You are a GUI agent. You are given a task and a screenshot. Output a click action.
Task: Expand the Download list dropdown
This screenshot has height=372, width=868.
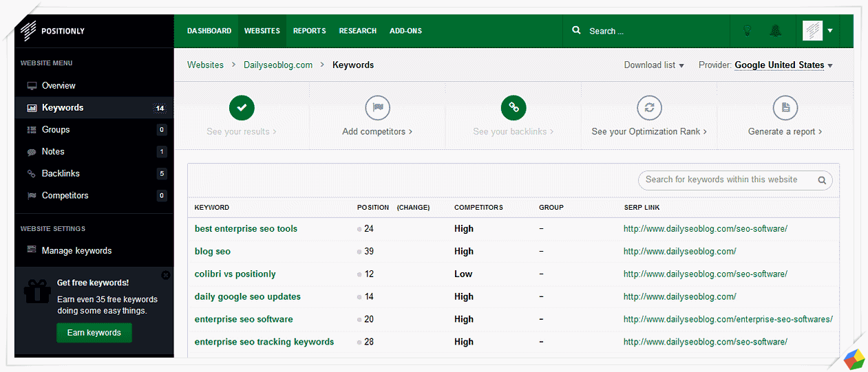click(x=654, y=65)
